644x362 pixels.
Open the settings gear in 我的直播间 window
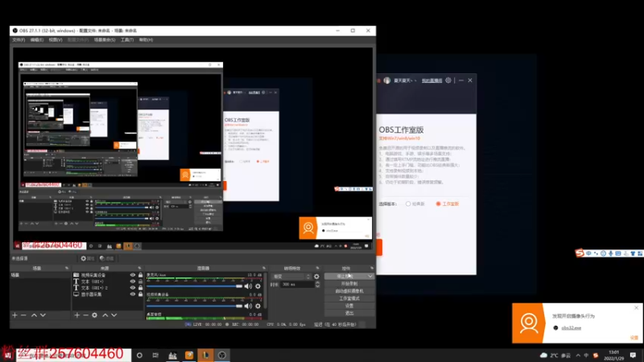(448, 80)
